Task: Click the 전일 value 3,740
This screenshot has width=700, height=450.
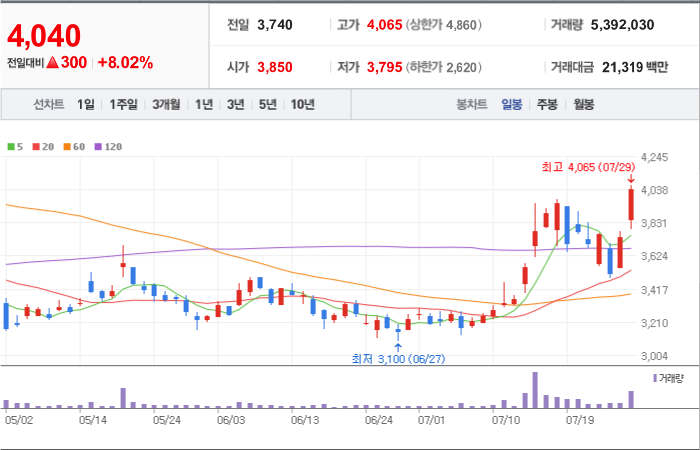Action: coord(275,25)
